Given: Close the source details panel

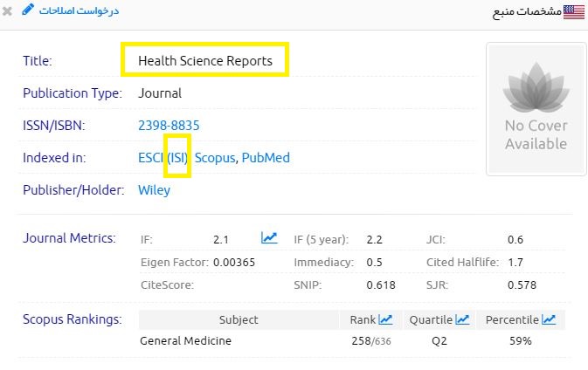Looking at the screenshot, I should 8,11.
